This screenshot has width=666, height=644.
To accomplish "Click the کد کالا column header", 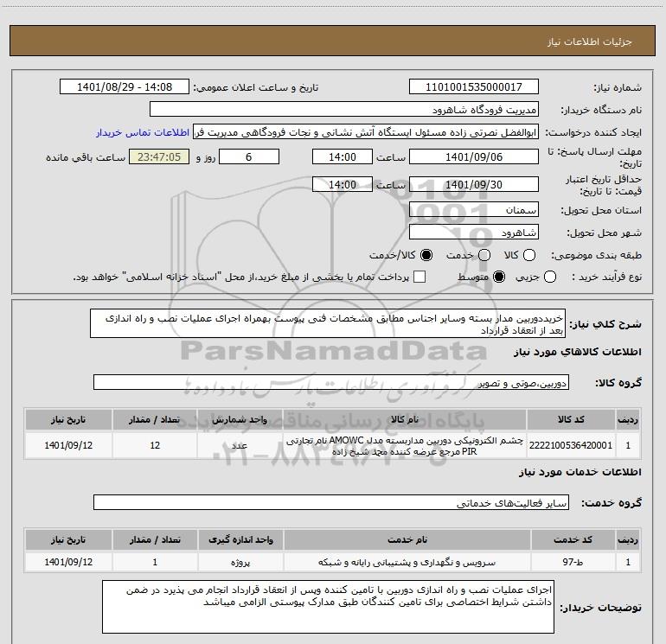I will (x=571, y=419).
